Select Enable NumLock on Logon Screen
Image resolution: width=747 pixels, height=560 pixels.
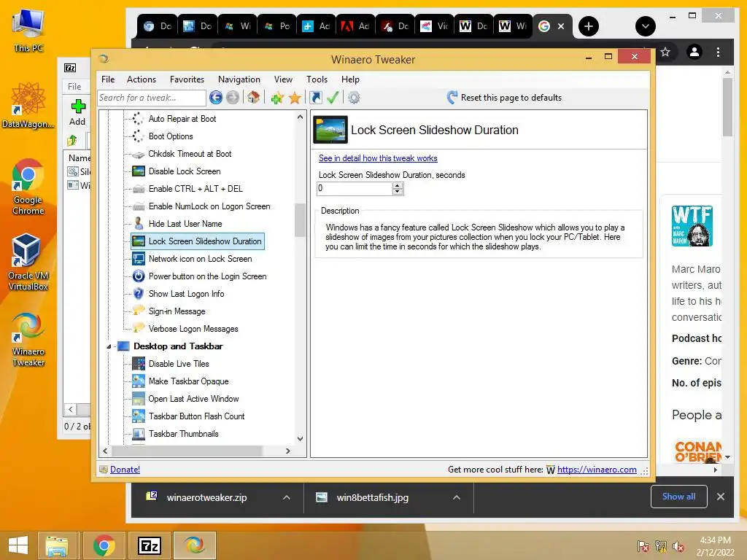(209, 206)
